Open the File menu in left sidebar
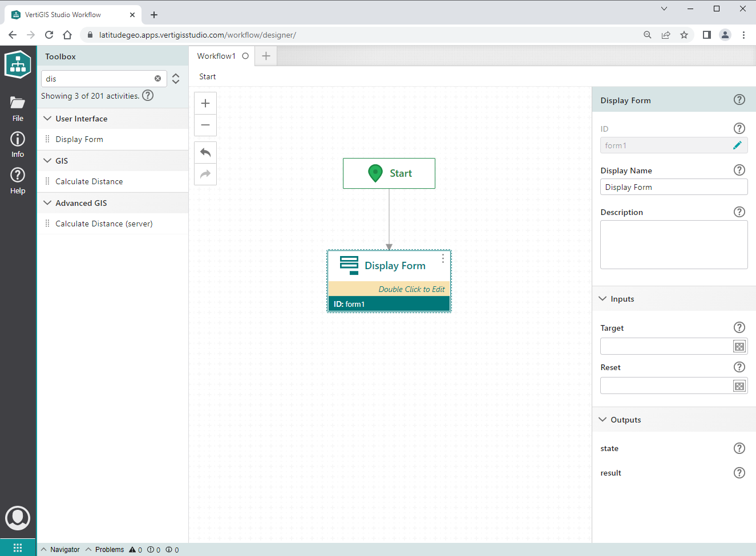The image size is (756, 556). [x=18, y=108]
